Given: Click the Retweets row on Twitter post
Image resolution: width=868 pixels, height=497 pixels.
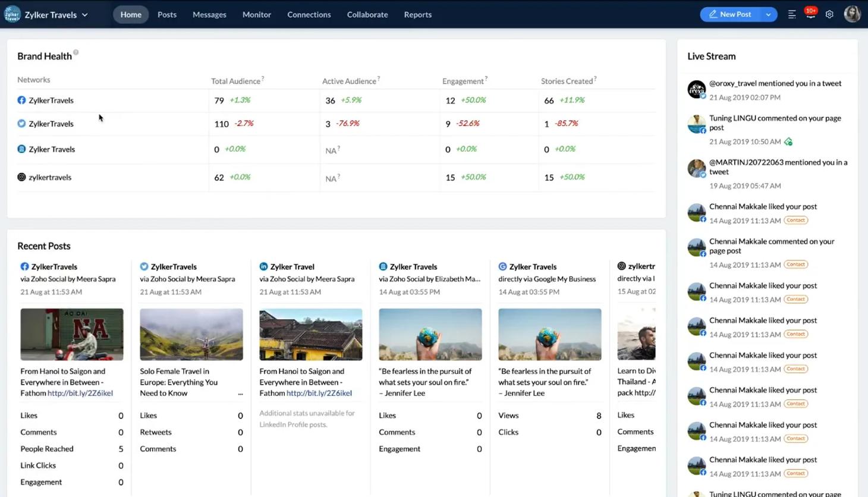Looking at the screenshot, I should click(191, 432).
